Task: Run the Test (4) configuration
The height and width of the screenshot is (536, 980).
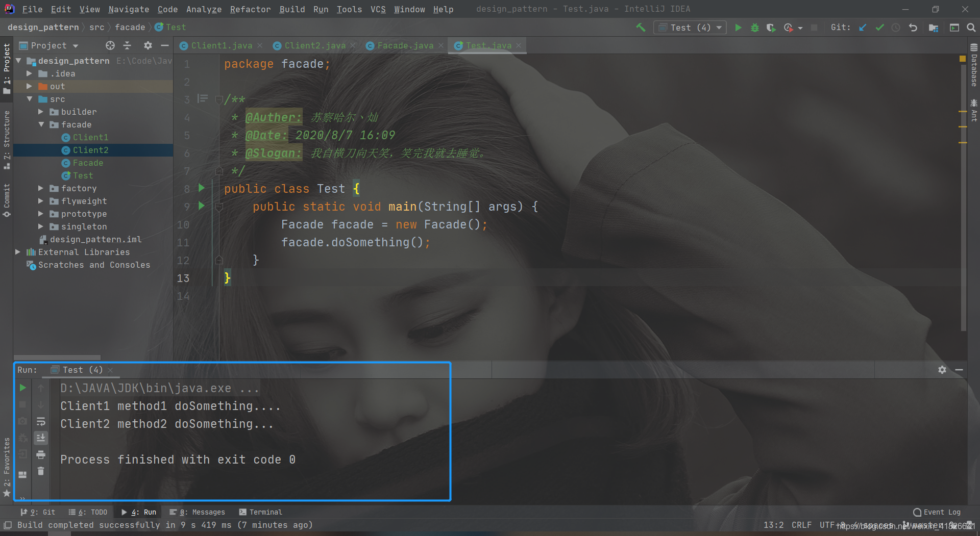Action: pyautogui.click(x=738, y=28)
